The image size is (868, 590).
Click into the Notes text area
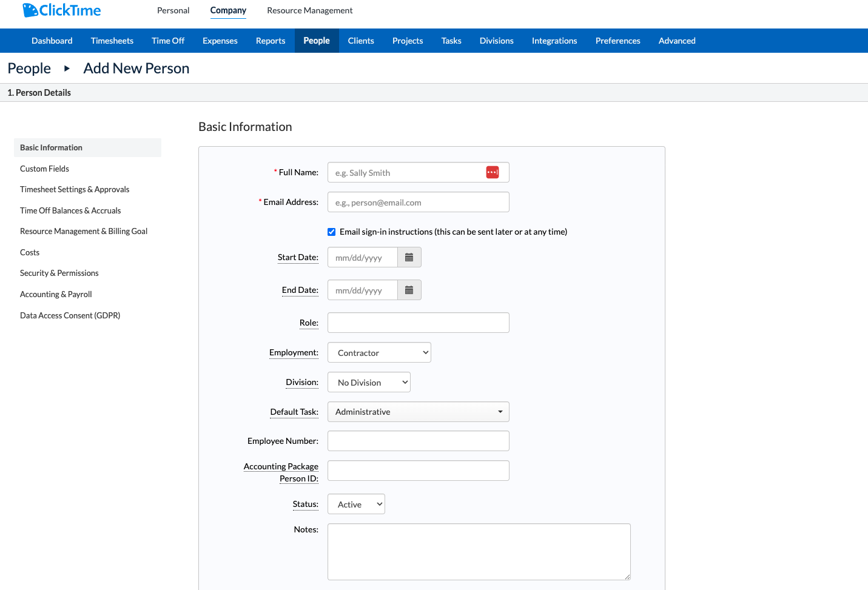[479, 552]
